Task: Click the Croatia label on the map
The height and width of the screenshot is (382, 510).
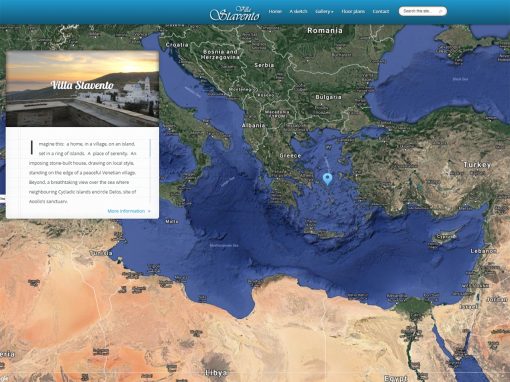Action: [x=177, y=45]
